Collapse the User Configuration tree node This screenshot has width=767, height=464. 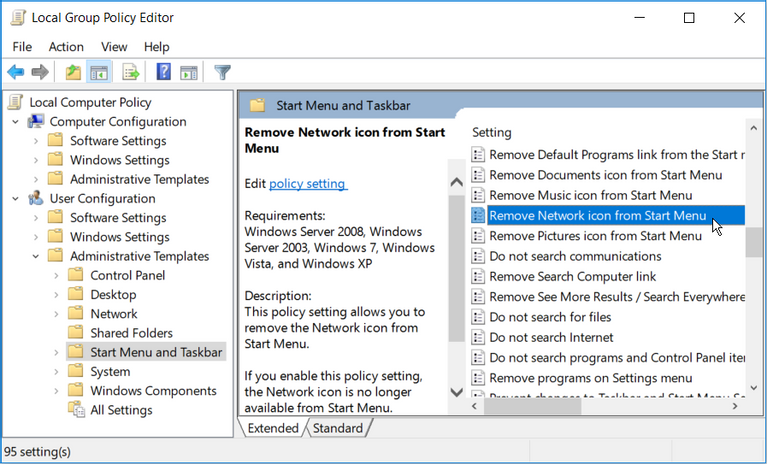16,199
